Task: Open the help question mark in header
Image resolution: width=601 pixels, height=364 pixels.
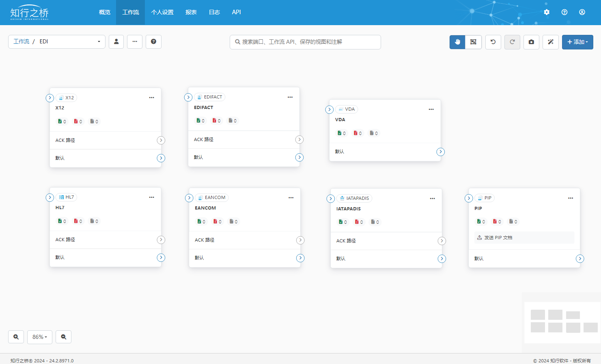Action: [564, 12]
